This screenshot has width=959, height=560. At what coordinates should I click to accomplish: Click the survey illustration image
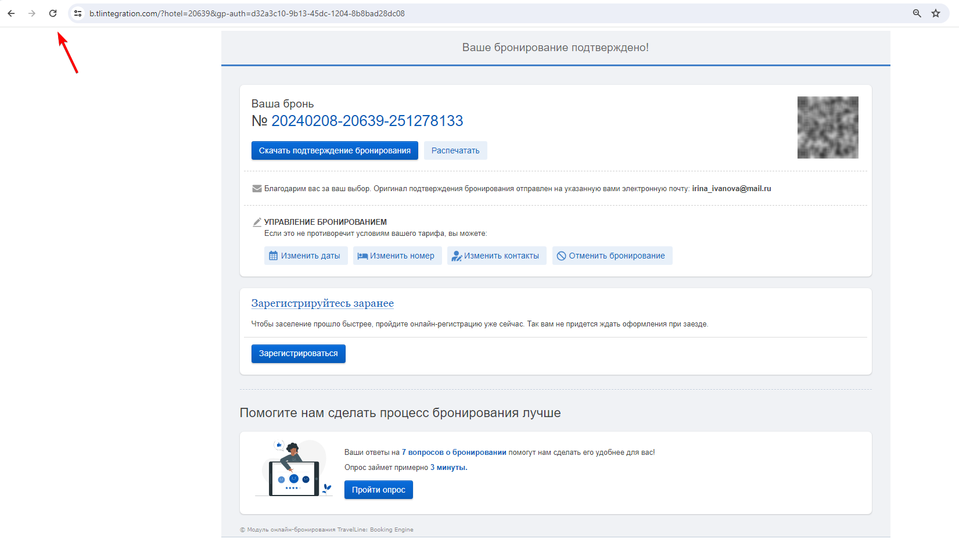pos(294,468)
